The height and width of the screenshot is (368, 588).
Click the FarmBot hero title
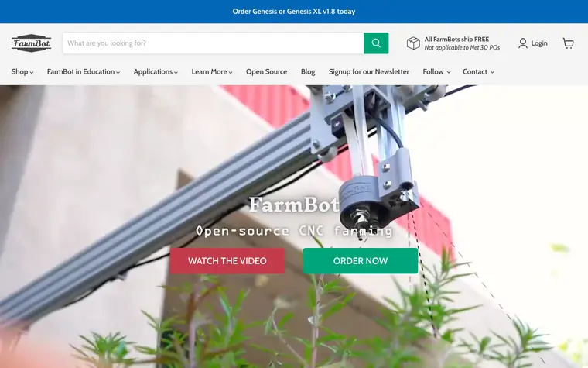pyautogui.click(x=294, y=205)
